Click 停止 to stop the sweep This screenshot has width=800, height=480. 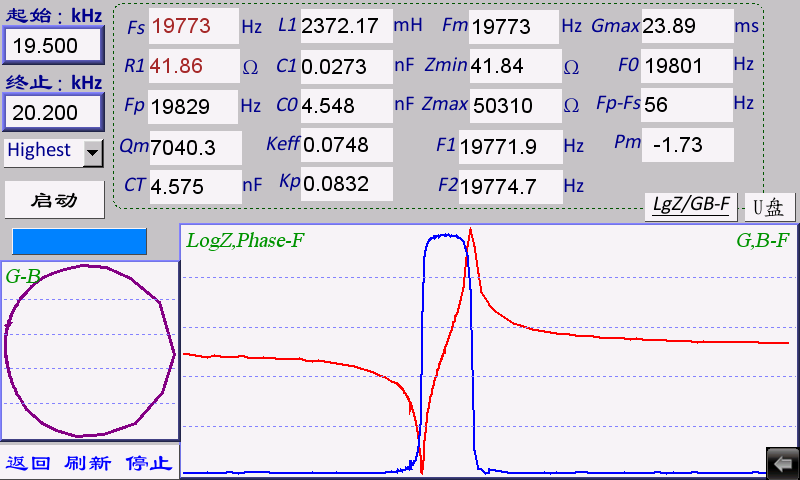[148, 463]
